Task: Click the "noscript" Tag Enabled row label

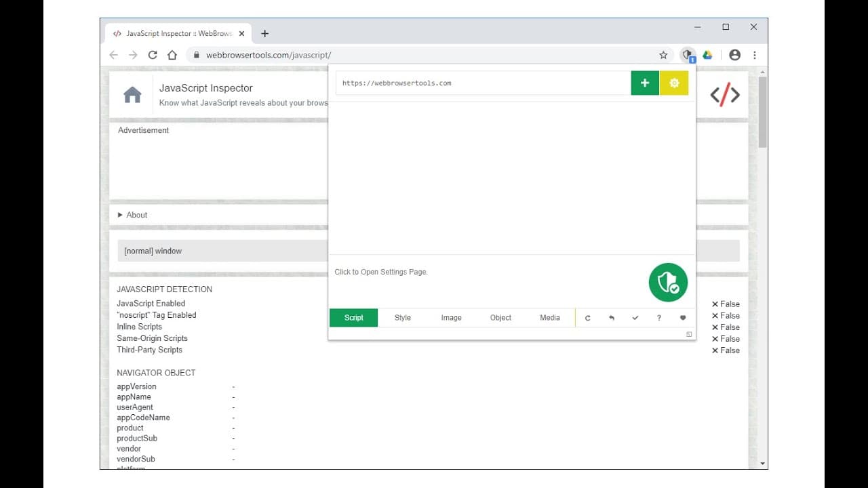Action: (157, 315)
